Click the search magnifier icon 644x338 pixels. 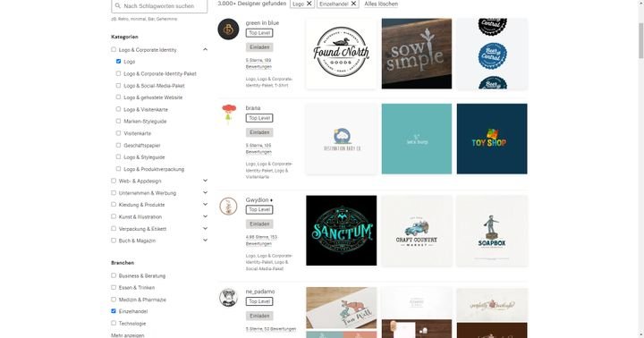coord(118,5)
